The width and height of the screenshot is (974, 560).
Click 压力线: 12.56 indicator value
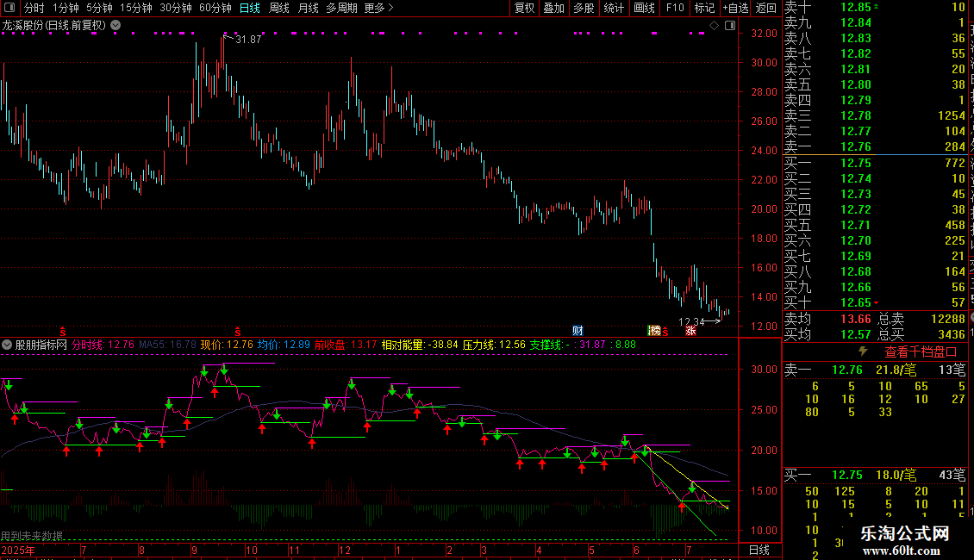495,345
